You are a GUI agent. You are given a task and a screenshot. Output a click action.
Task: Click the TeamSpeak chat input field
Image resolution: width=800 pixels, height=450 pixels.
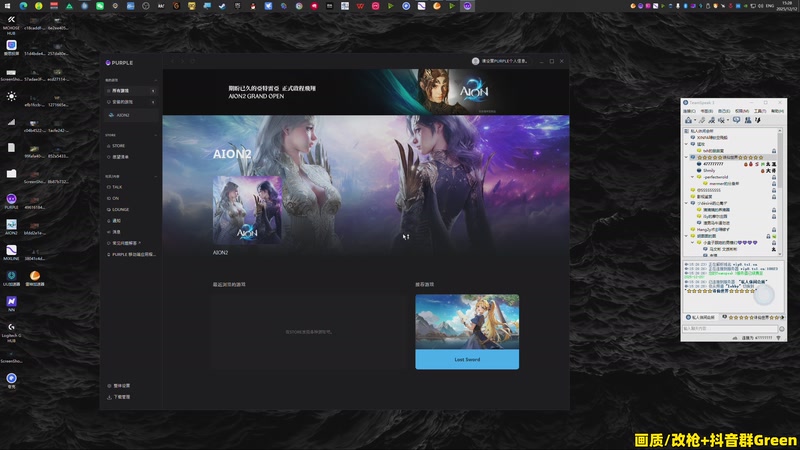(x=730, y=329)
